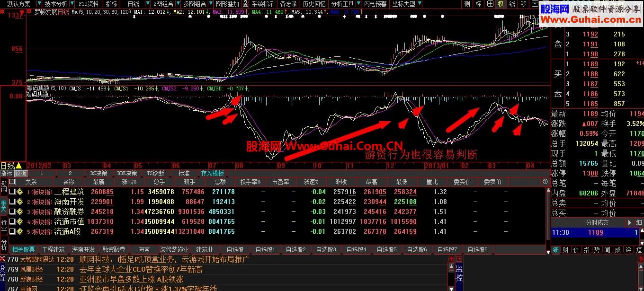This screenshot has width=644, height=291.
Task: Toggle the 权 adjustment button
Action: click(x=501, y=4)
